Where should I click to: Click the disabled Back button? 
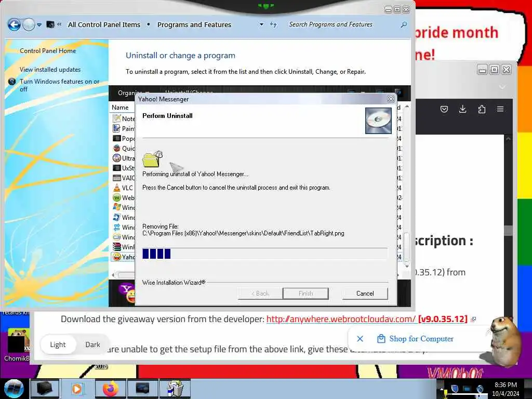tap(260, 294)
